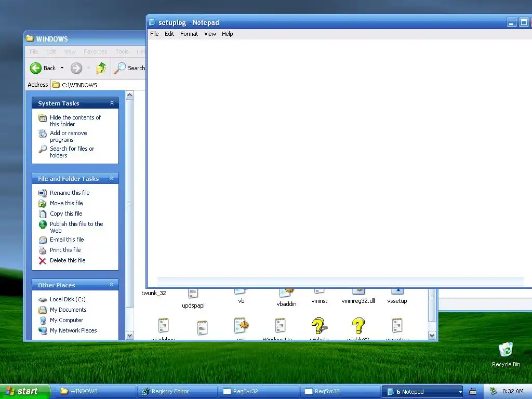Click Print this file

tap(65, 250)
